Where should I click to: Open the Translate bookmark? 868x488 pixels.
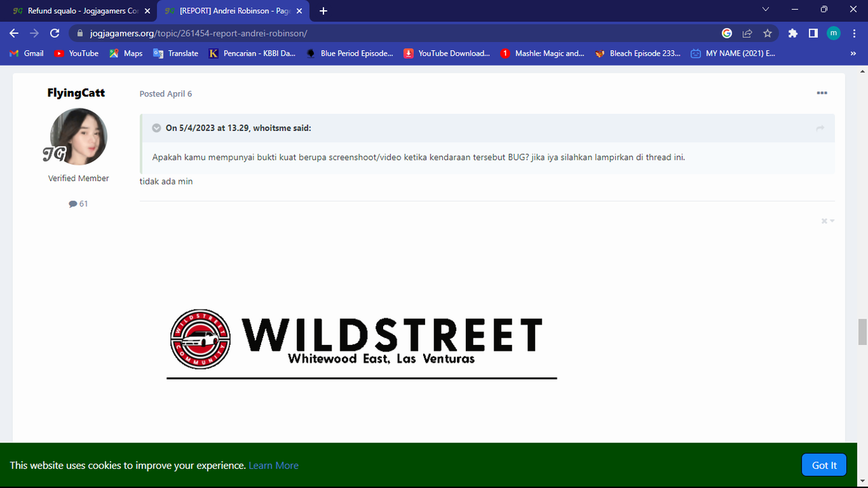click(176, 53)
